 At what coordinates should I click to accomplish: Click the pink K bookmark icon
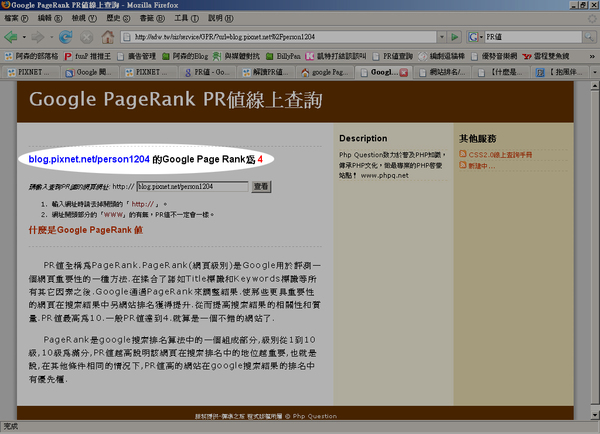pos(310,57)
